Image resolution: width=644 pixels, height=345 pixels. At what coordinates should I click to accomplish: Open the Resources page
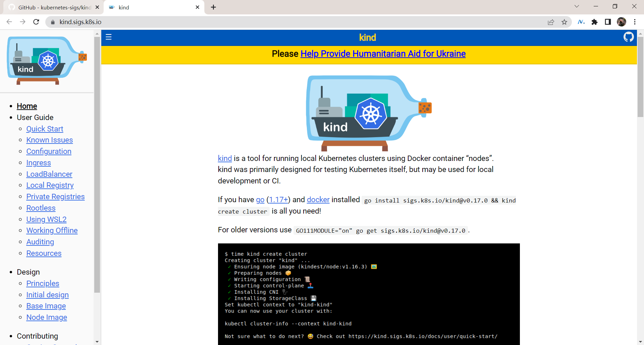[x=44, y=253]
